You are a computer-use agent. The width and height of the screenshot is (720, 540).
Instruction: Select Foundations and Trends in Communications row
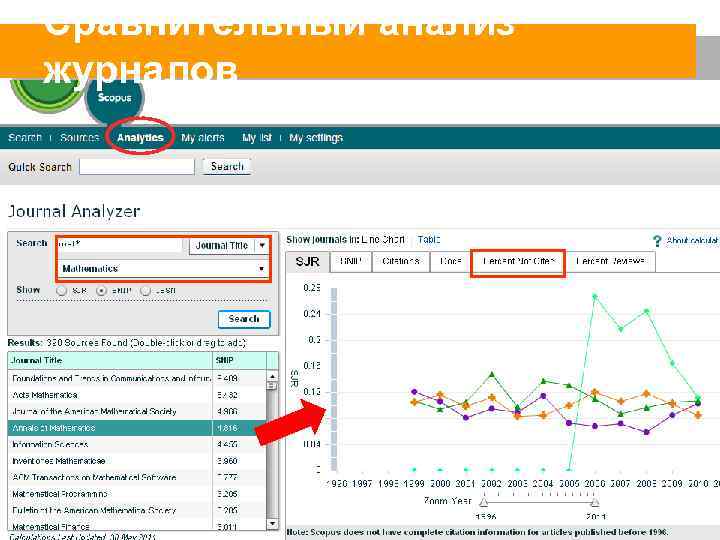point(136,378)
